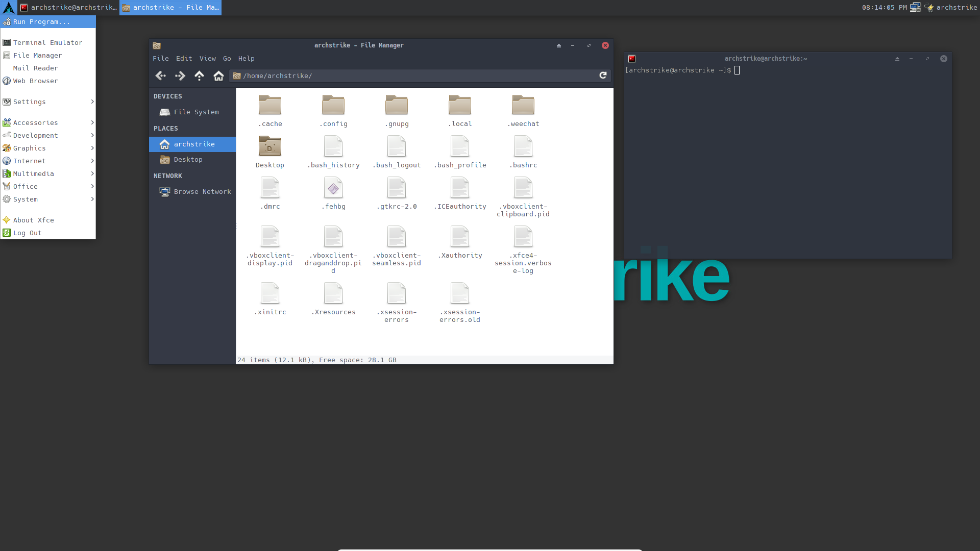Open the .config folder
Viewport: 980px width, 551px height.
pyautogui.click(x=333, y=106)
